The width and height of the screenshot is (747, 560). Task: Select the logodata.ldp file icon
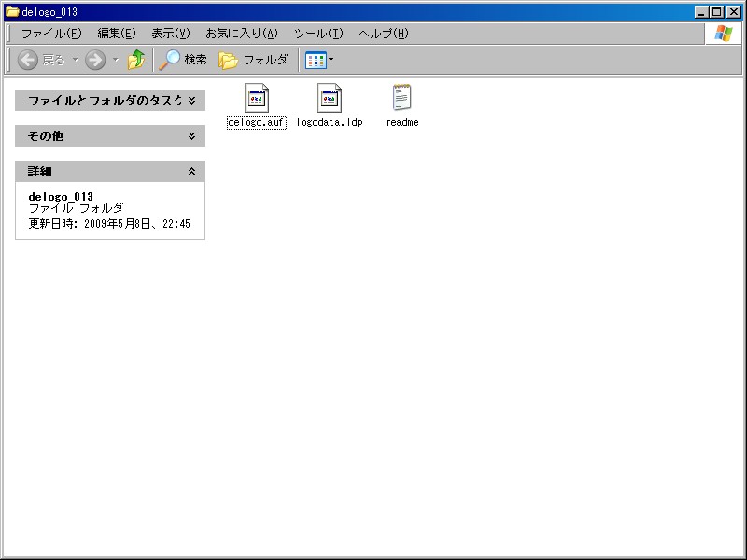tap(330, 98)
